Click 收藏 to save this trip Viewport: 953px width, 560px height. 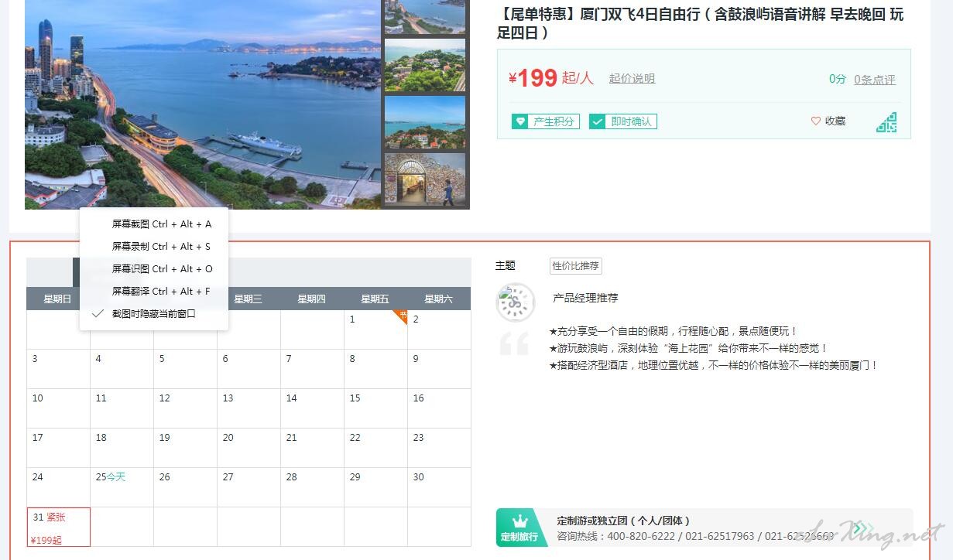tap(835, 121)
